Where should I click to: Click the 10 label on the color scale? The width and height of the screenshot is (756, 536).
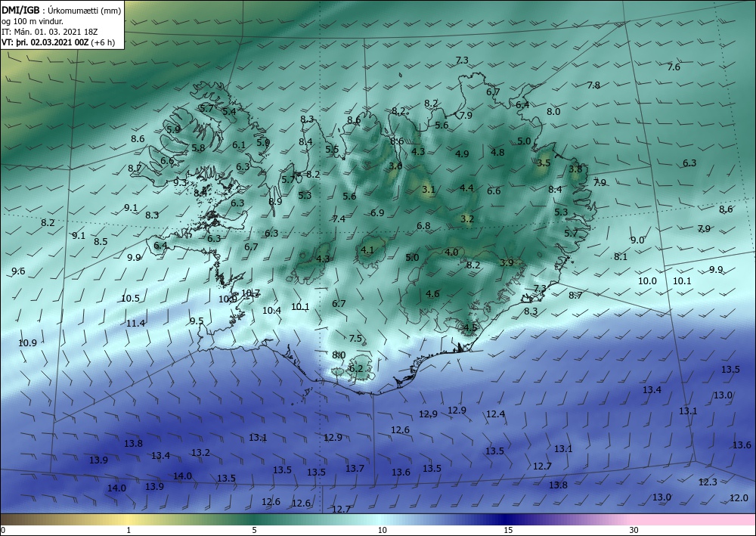click(x=382, y=530)
